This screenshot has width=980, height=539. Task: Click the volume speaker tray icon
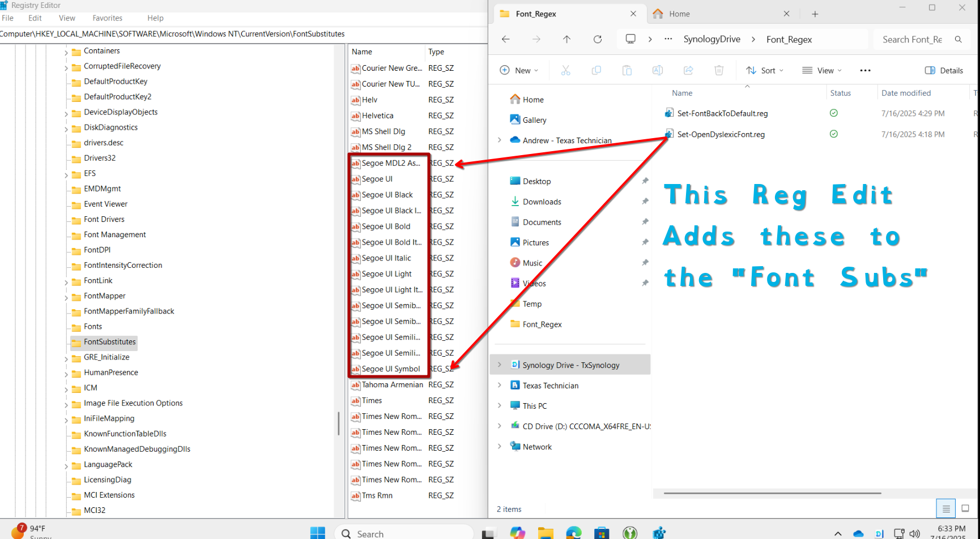coord(915,533)
